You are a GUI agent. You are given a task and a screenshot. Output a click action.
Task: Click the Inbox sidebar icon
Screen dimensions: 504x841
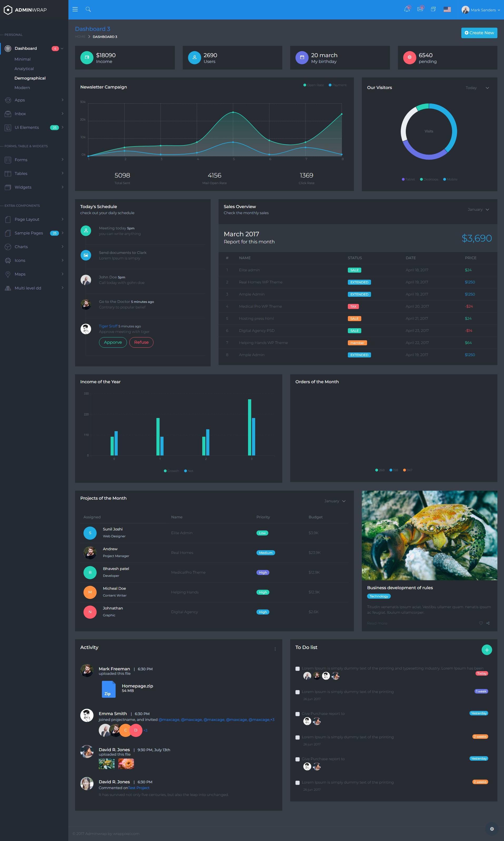(8, 114)
